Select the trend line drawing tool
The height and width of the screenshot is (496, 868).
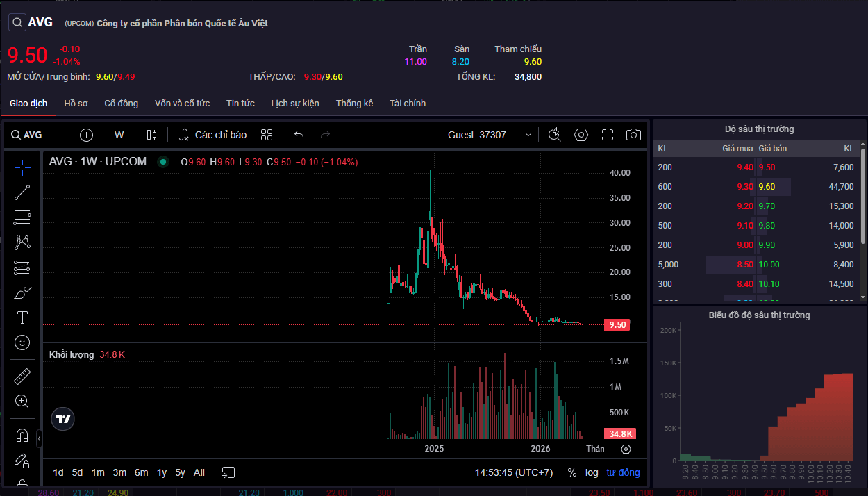(22, 193)
